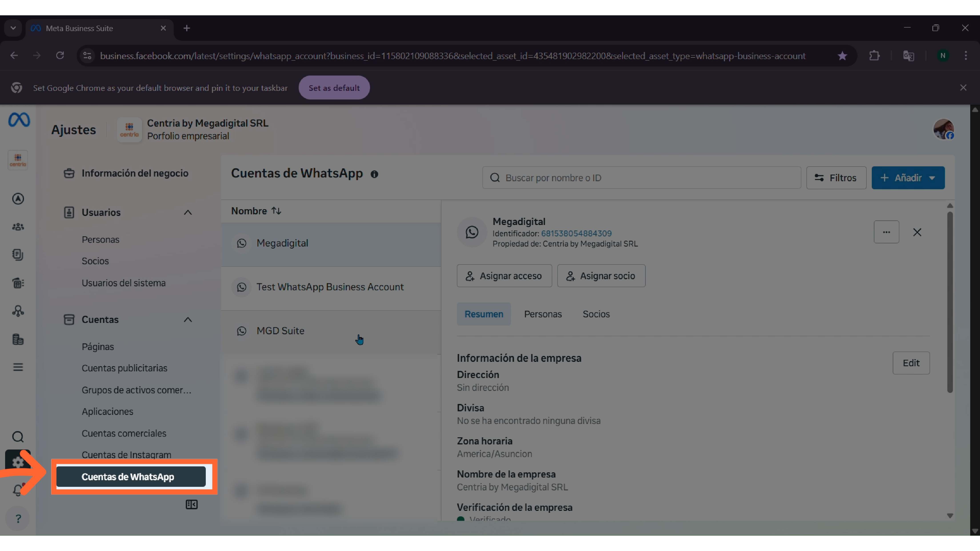
Task: Click the Asignar acceso button
Action: tap(504, 276)
